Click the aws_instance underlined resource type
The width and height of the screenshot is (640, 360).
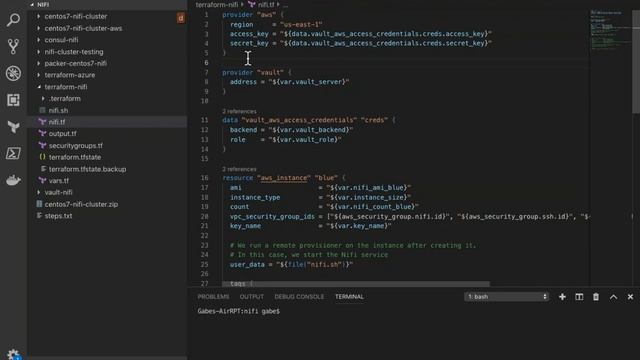(x=284, y=178)
